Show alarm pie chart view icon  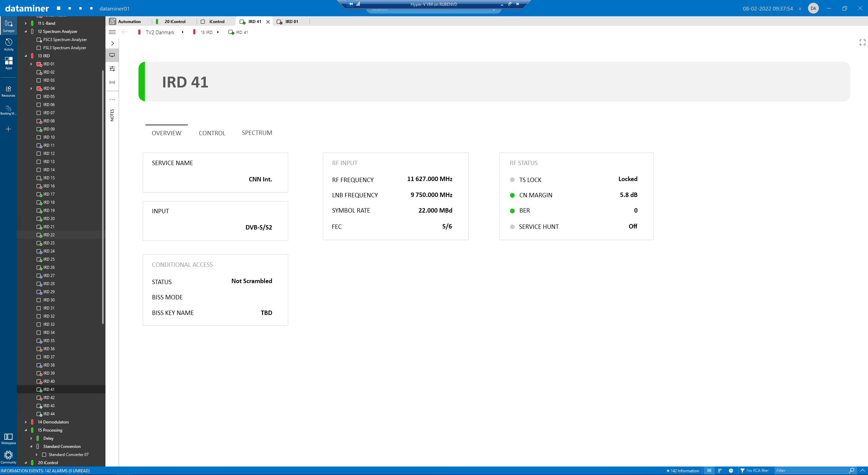[x=731, y=471]
